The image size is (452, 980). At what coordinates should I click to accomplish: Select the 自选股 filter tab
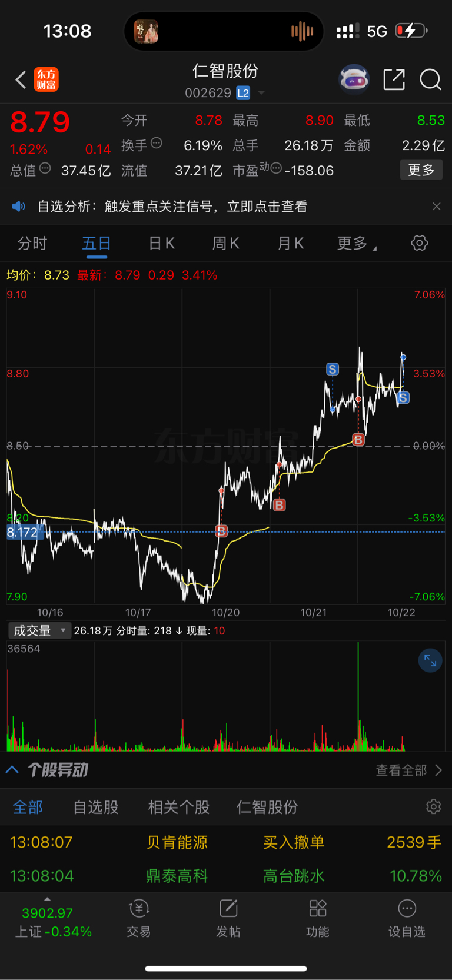coord(96,807)
